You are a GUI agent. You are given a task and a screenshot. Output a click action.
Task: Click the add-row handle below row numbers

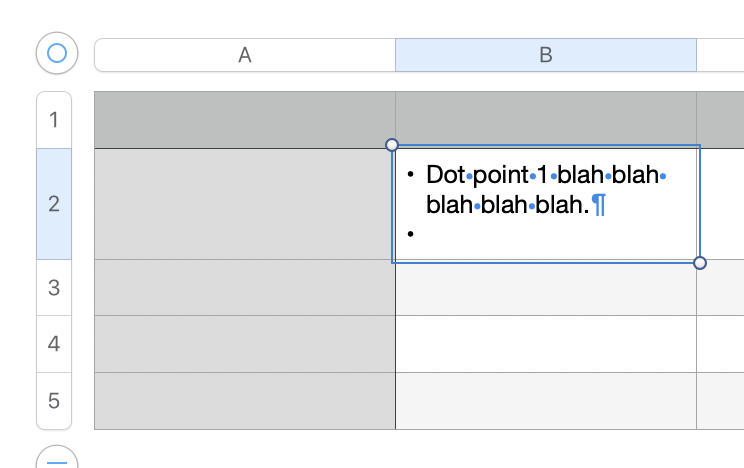(x=57, y=459)
